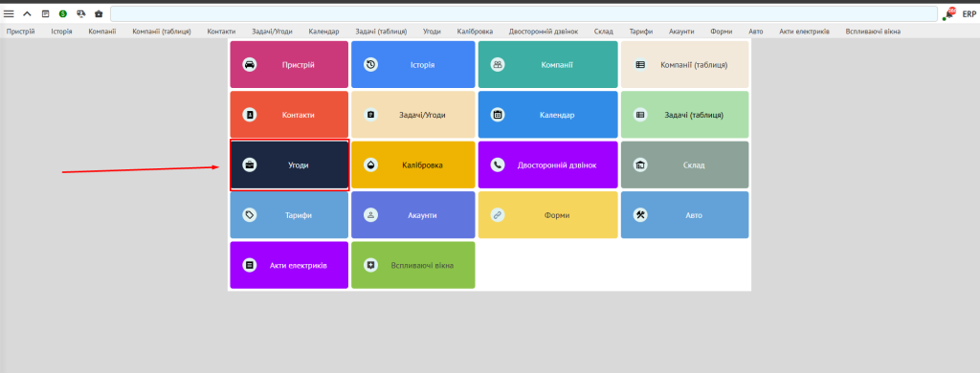Image resolution: width=980 pixels, height=373 pixels.
Task: Select the Тарифи tag tile
Action: click(289, 215)
